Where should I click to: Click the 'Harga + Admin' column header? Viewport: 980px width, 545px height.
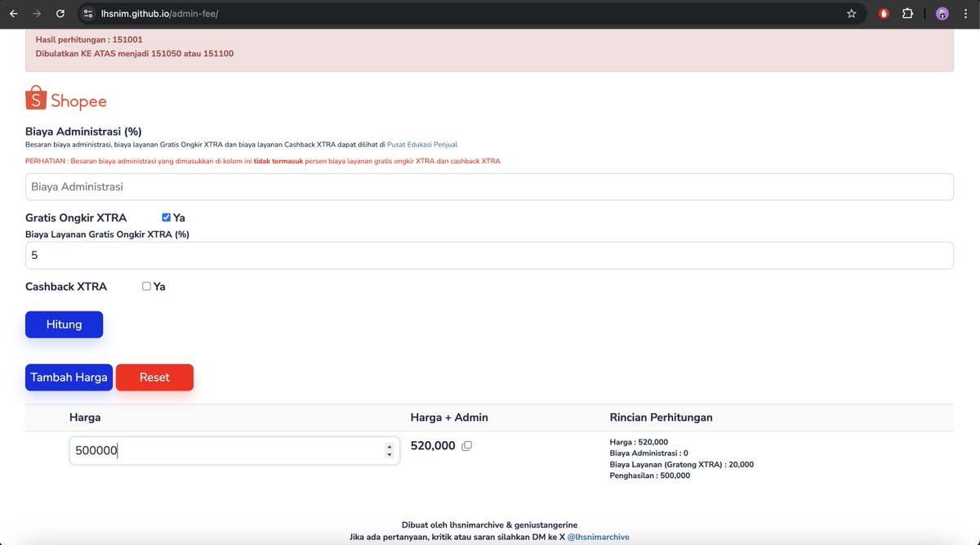coord(449,418)
